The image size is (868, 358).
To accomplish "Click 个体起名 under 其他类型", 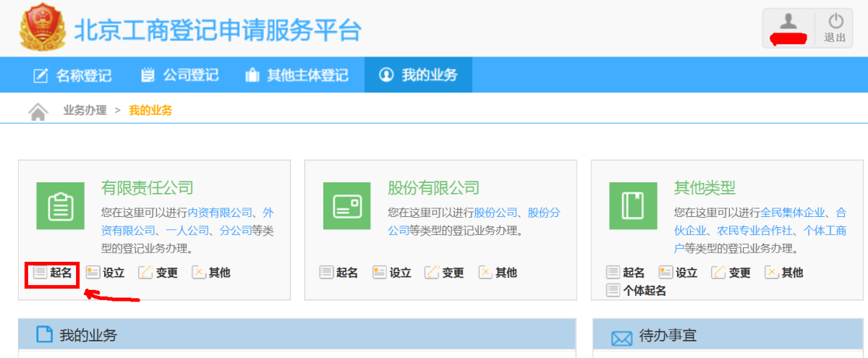I will tap(637, 291).
